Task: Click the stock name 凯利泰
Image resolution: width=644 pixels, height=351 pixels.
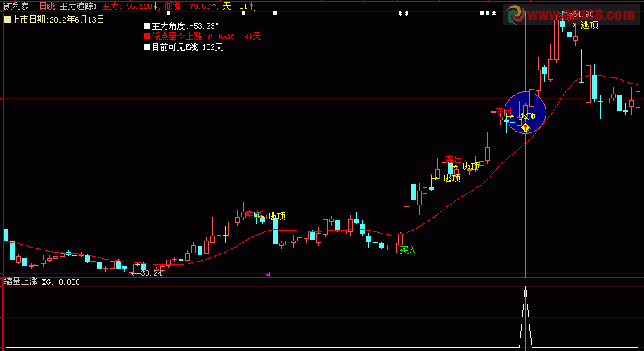Action: [x=16, y=6]
